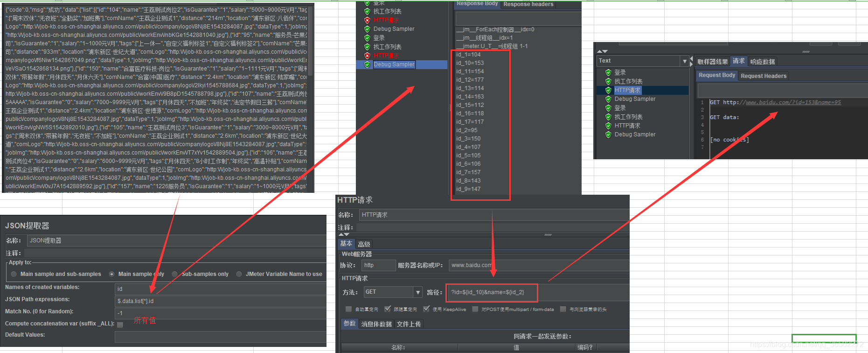Click the [no cookies] line in request body

729,140
